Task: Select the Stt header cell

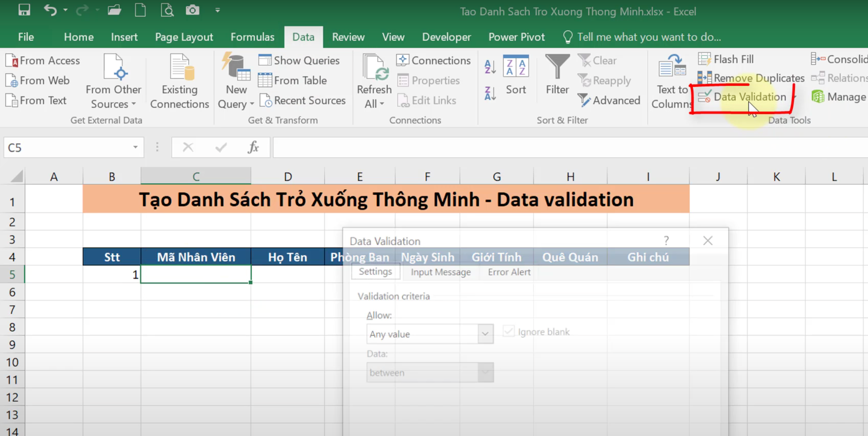Action: (x=112, y=257)
